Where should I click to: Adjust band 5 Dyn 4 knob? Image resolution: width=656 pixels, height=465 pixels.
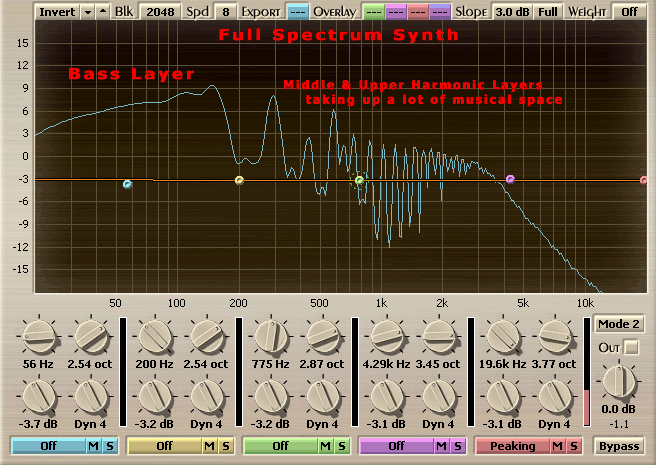point(555,396)
